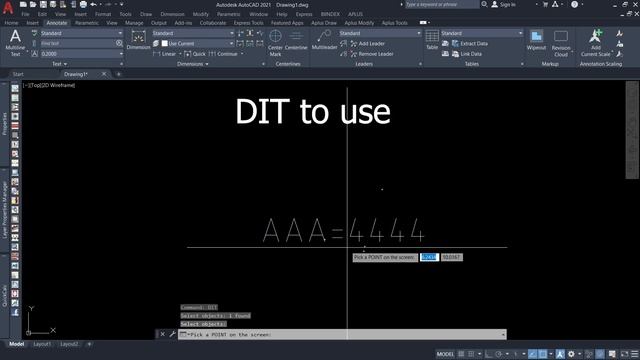Click the Plot printer icon in quick access
The image size is (640, 360).
(83, 4)
